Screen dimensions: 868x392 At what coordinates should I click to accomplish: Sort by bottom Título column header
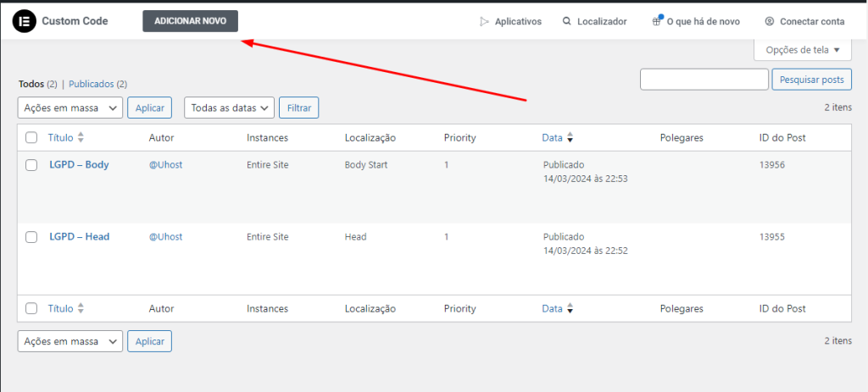click(60, 308)
